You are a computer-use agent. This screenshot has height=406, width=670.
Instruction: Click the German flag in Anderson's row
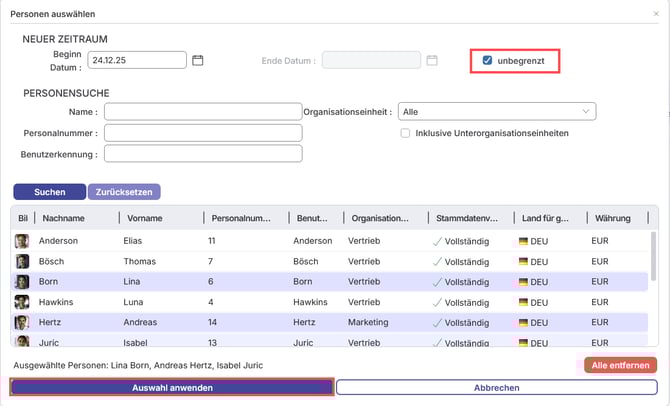pyautogui.click(x=523, y=241)
